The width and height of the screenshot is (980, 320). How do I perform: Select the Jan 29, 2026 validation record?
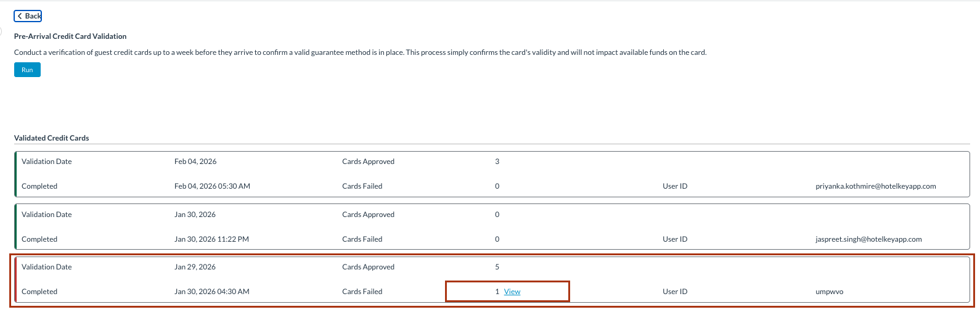pos(195,267)
